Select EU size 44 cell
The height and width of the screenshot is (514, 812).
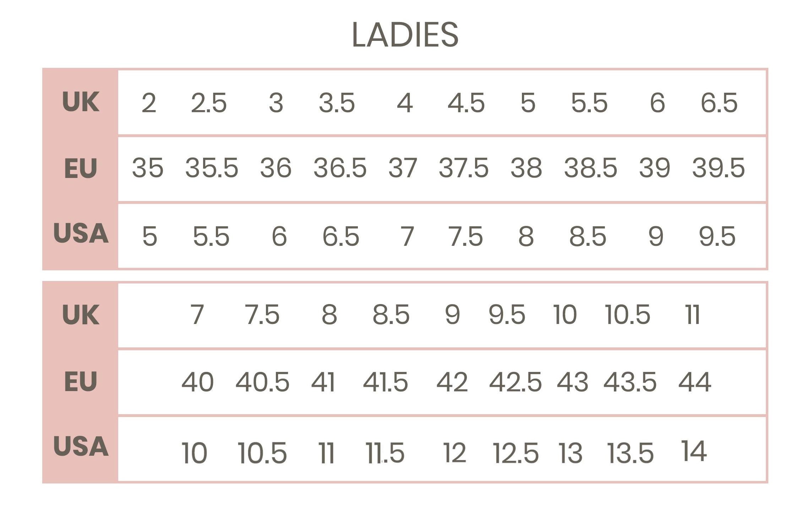click(x=694, y=382)
